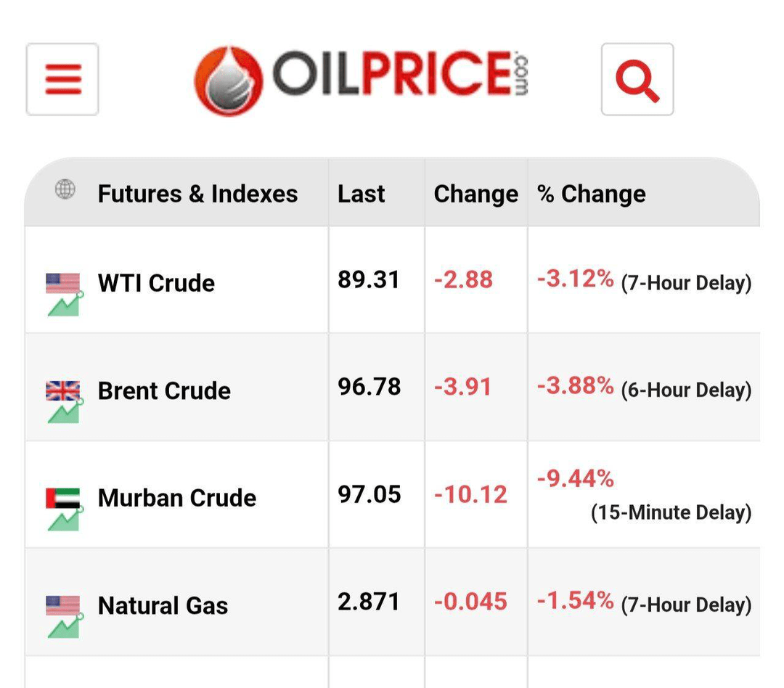
Task: Click the US flag next to WTI Crude
Action: click(62, 283)
